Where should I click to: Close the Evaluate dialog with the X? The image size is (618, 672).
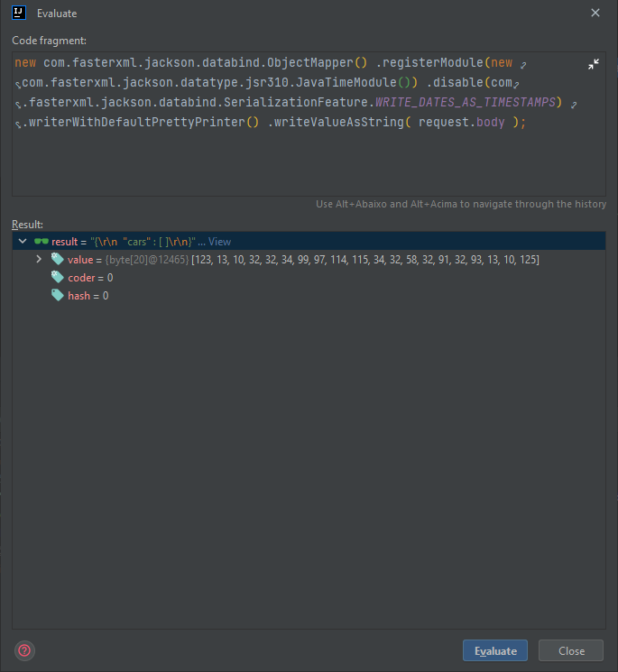(595, 13)
